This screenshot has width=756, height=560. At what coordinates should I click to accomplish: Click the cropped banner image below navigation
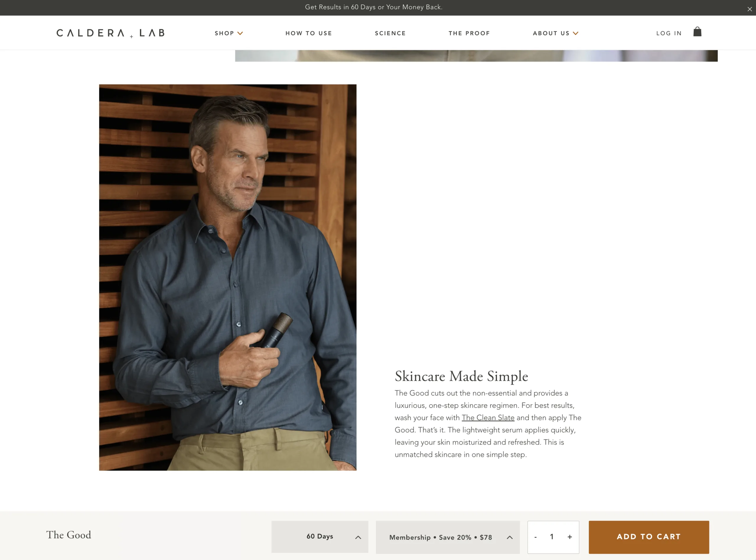(x=476, y=56)
